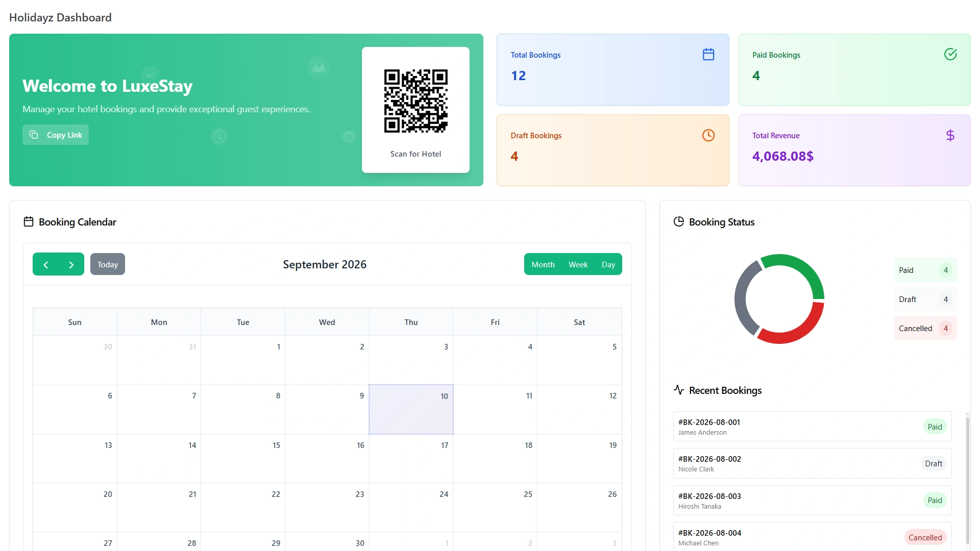Viewport: 980px width, 551px height.
Task: Open booking #BK-2026-08-001 for James Anderson
Action: click(x=813, y=427)
